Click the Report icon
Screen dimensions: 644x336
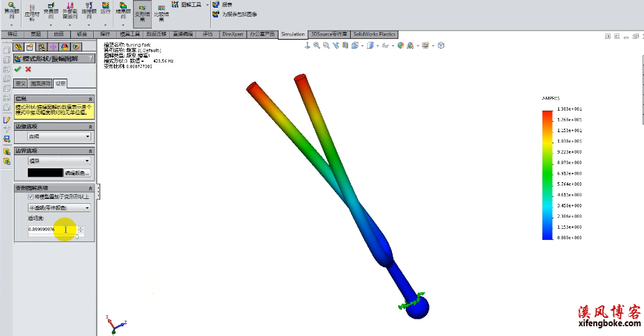tap(216, 4)
